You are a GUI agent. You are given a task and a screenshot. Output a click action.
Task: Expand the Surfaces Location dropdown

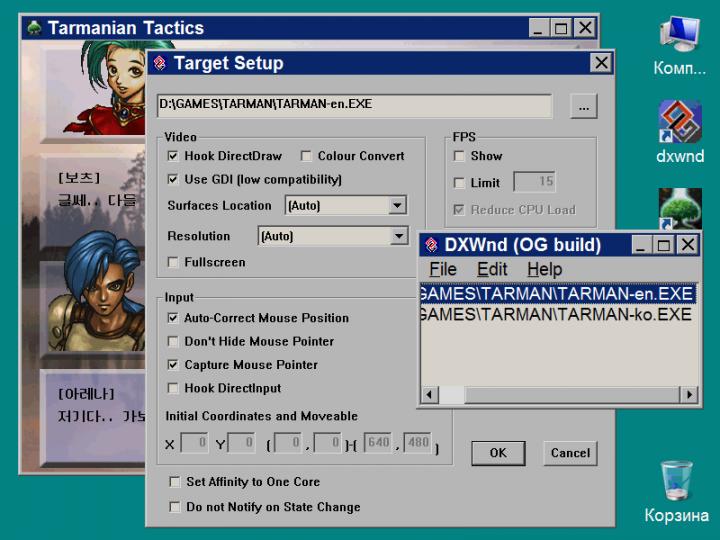(x=397, y=206)
